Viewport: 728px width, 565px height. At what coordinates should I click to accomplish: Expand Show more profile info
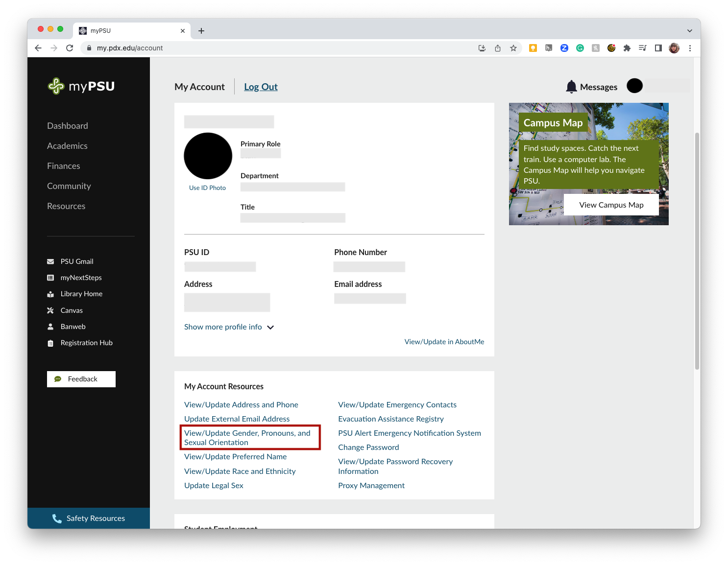click(x=229, y=327)
